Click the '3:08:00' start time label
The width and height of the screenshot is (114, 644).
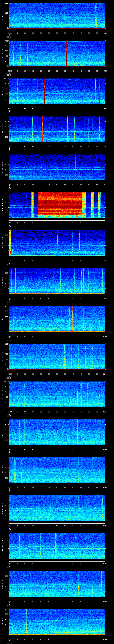[x=9, y=298]
